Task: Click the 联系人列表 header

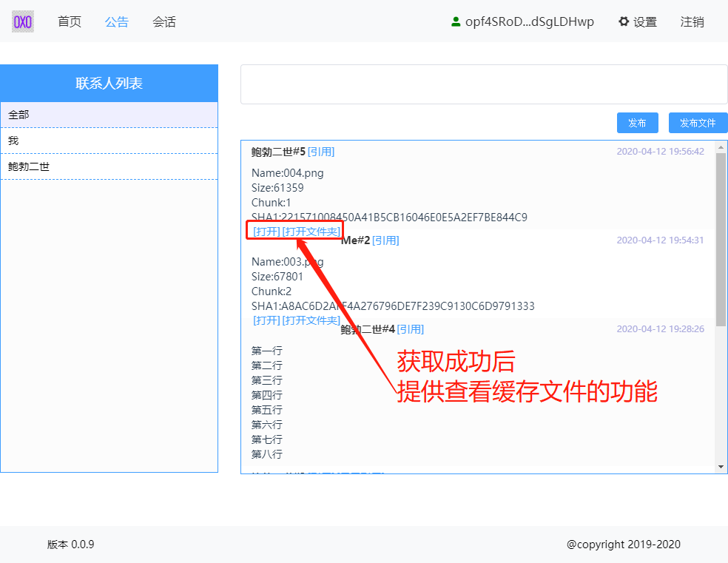Action: pyautogui.click(x=109, y=83)
